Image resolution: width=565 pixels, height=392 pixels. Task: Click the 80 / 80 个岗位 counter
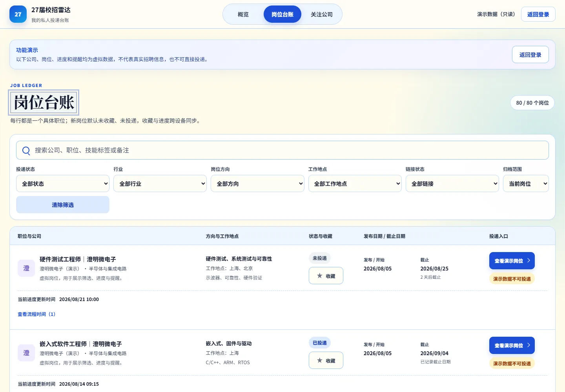coord(532,103)
